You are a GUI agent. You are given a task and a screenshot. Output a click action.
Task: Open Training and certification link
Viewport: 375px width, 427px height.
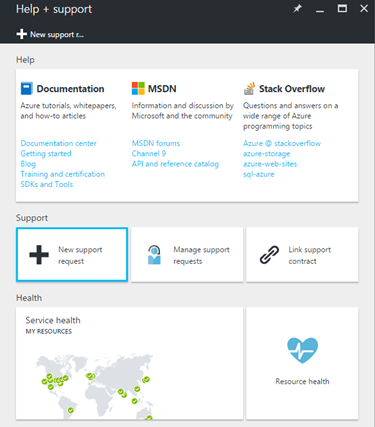(63, 174)
